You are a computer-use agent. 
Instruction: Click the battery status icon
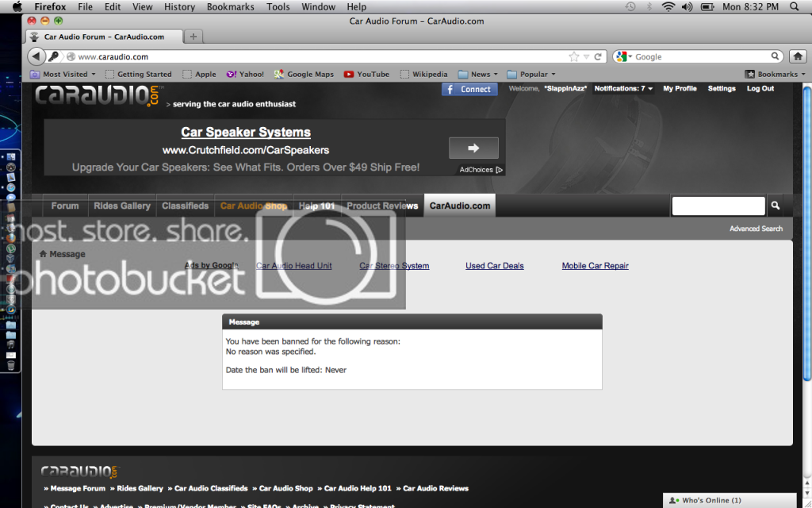(707, 6)
